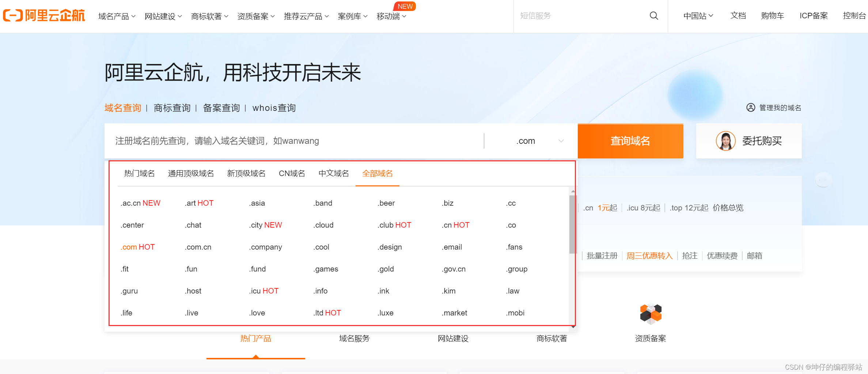Click the 查询域名 button
The width and height of the screenshot is (868, 374).
click(630, 141)
